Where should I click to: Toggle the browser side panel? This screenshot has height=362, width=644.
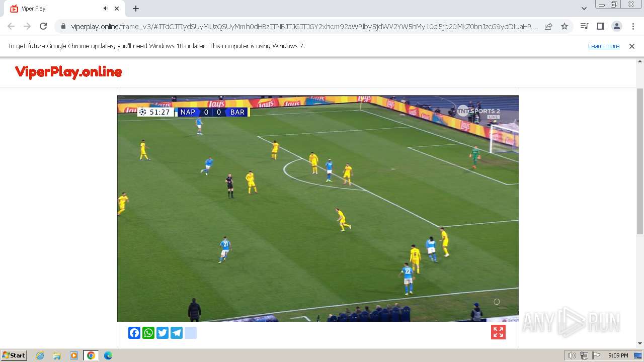(x=600, y=26)
